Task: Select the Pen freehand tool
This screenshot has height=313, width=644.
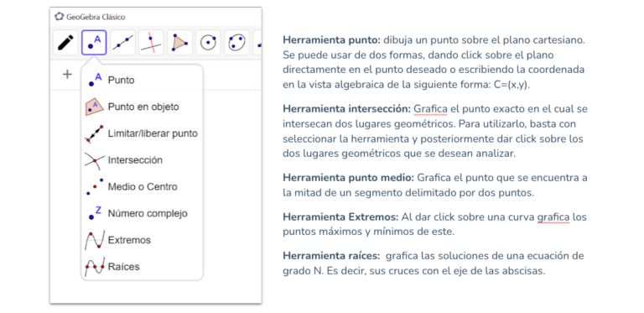Action: click(65, 42)
